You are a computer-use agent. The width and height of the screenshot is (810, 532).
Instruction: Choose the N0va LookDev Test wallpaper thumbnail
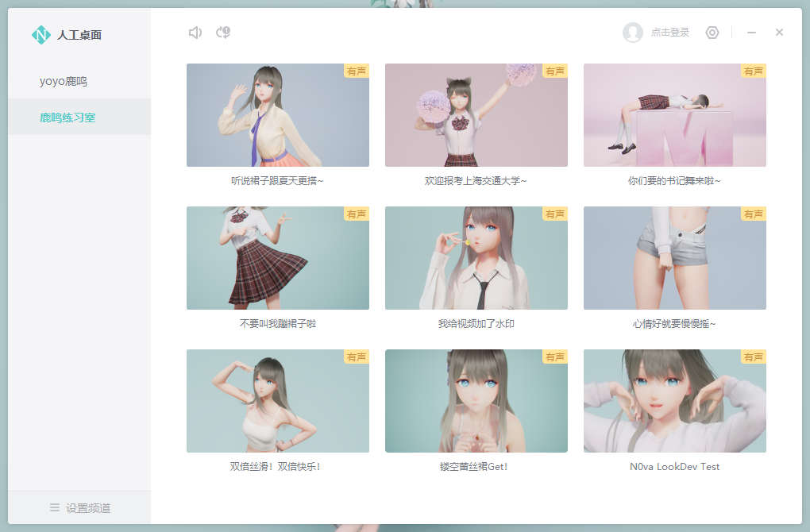click(x=675, y=401)
